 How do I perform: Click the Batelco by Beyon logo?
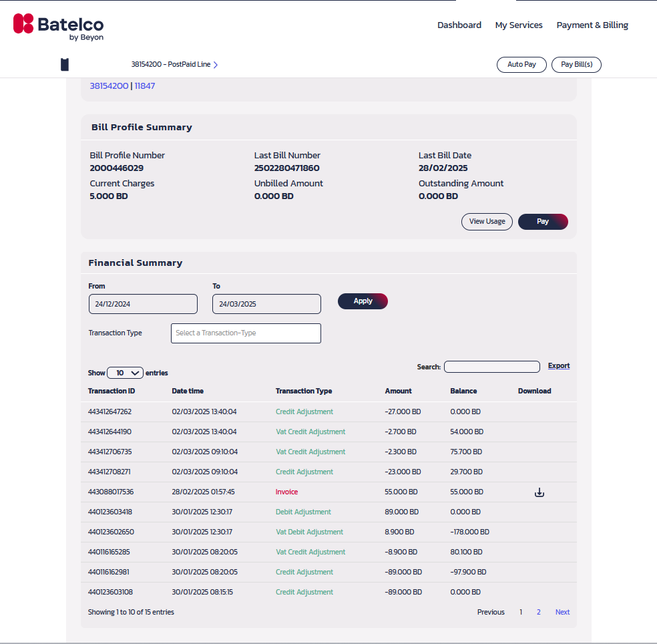click(x=58, y=27)
